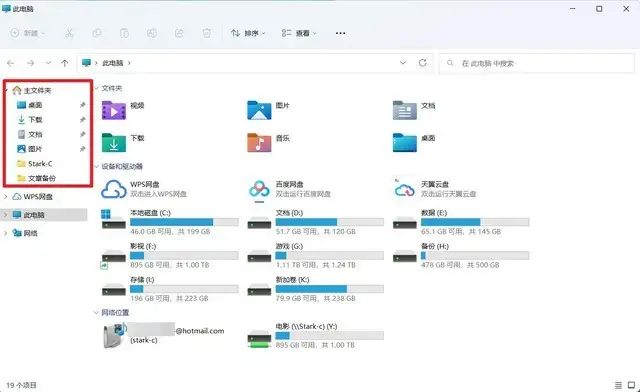Select the WPS网盘 cloud drive icon
The image size is (640, 392).
pos(114,189)
